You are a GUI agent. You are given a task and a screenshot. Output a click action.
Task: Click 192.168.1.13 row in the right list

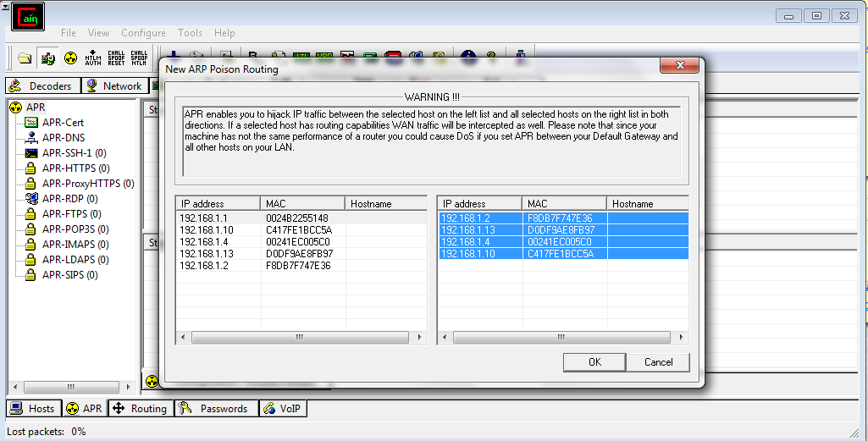(563, 229)
